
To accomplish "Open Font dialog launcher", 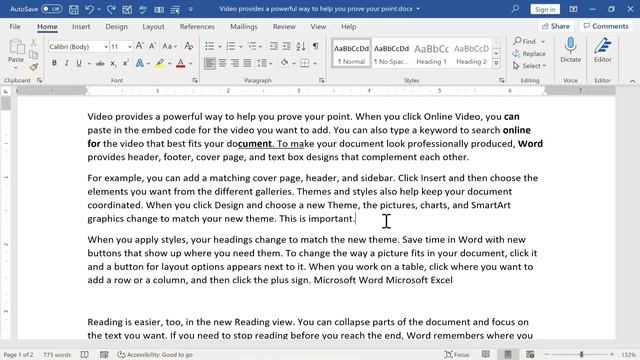I will tap(195, 80).
